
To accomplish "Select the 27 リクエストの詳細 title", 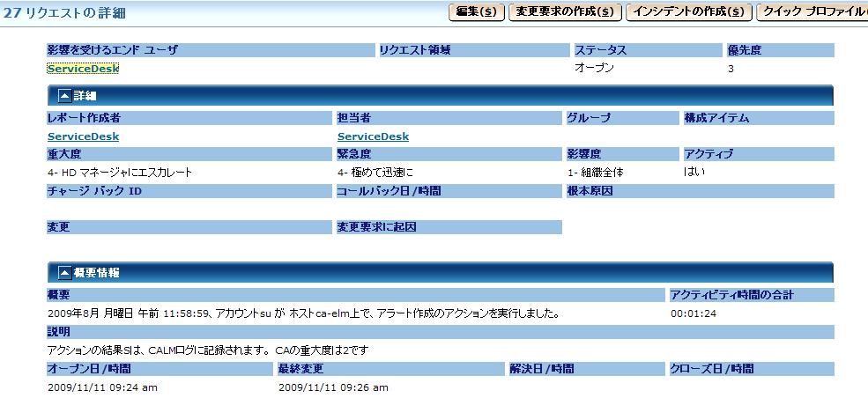I will [x=64, y=13].
